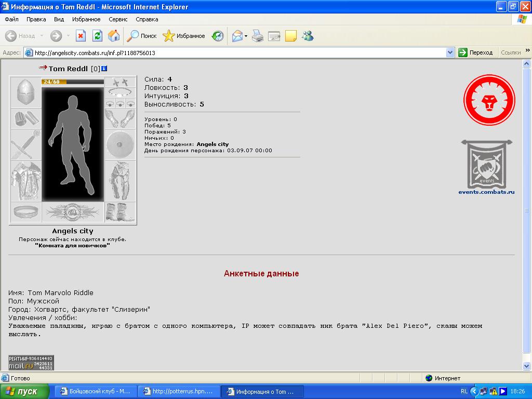Click the History clock icon
Screen dimensions: 532x399
click(x=218, y=36)
